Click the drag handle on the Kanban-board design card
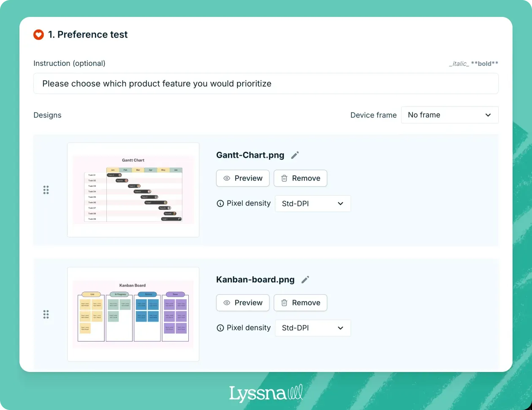 click(x=46, y=314)
